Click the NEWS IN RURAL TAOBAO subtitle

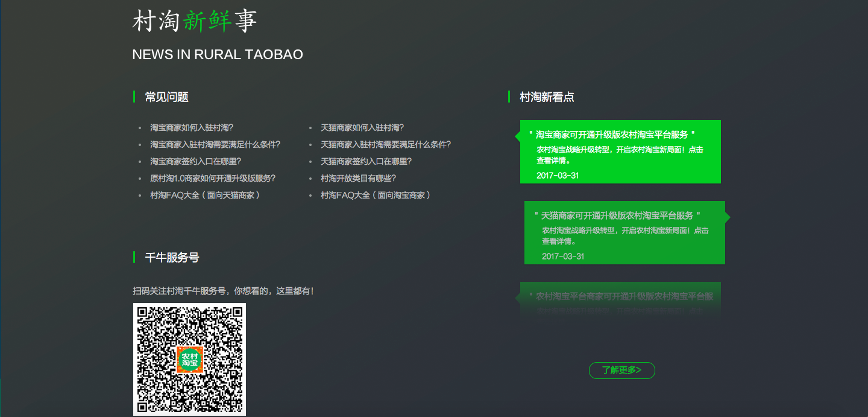pyautogui.click(x=218, y=55)
